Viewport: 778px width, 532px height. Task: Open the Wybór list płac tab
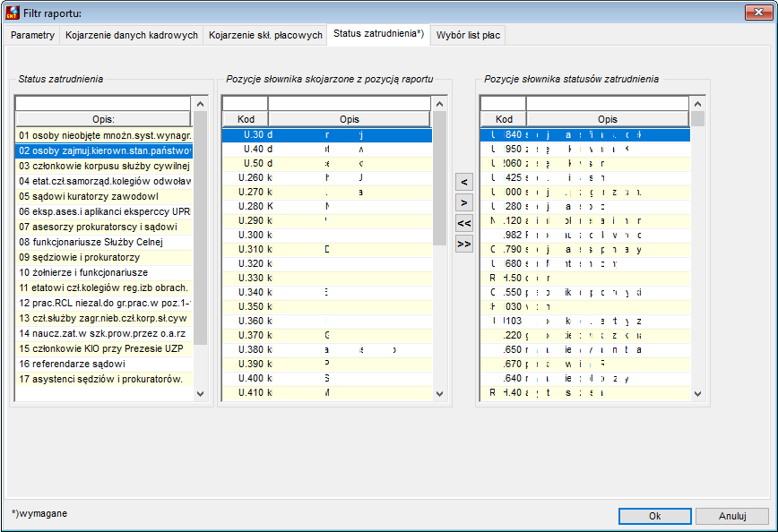coord(468,35)
